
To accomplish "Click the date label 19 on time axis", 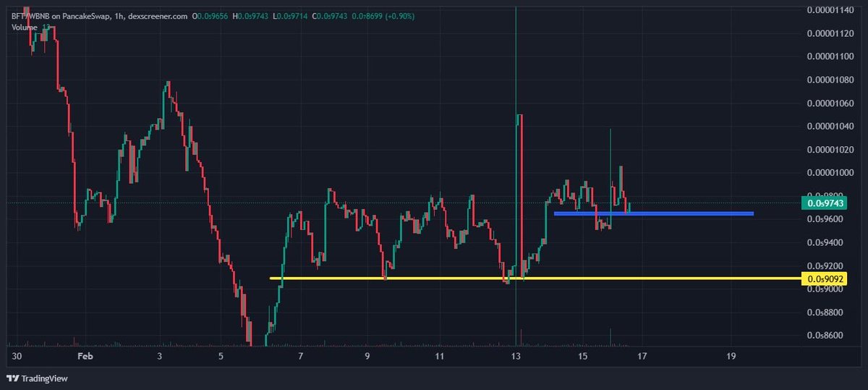I will pyautogui.click(x=731, y=357).
